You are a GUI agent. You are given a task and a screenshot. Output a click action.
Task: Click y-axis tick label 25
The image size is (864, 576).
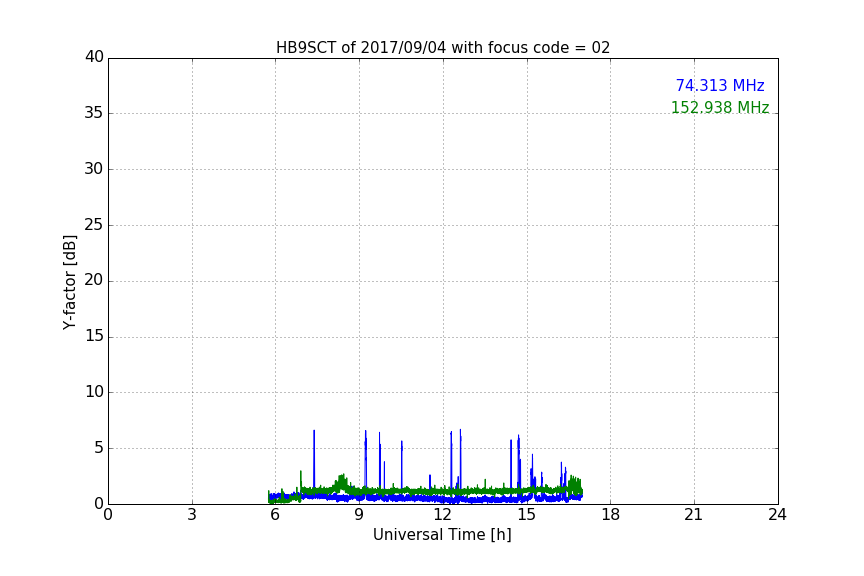click(94, 224)
